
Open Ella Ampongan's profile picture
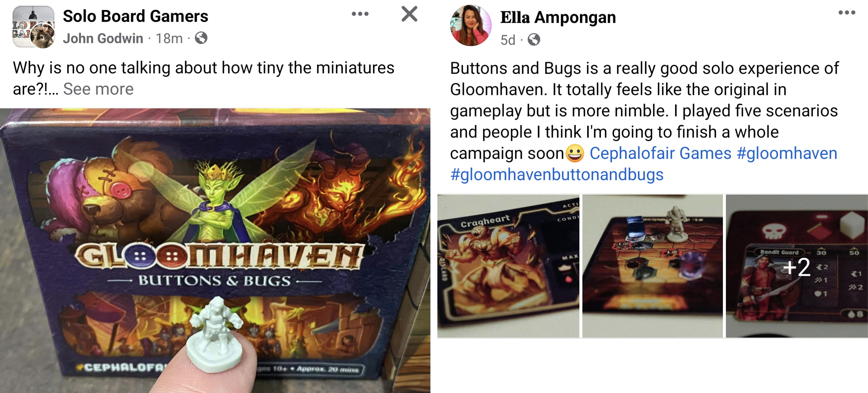tap(470, 26)
